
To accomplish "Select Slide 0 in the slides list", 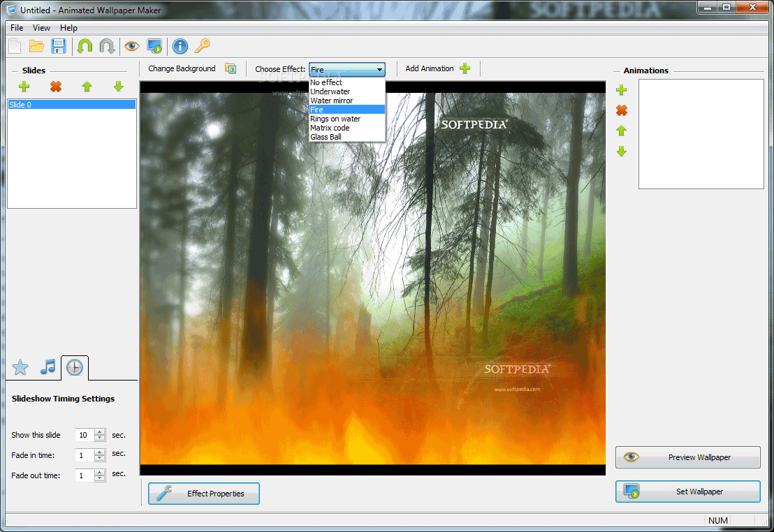I will pyautogui.click(x=71, y=105).
